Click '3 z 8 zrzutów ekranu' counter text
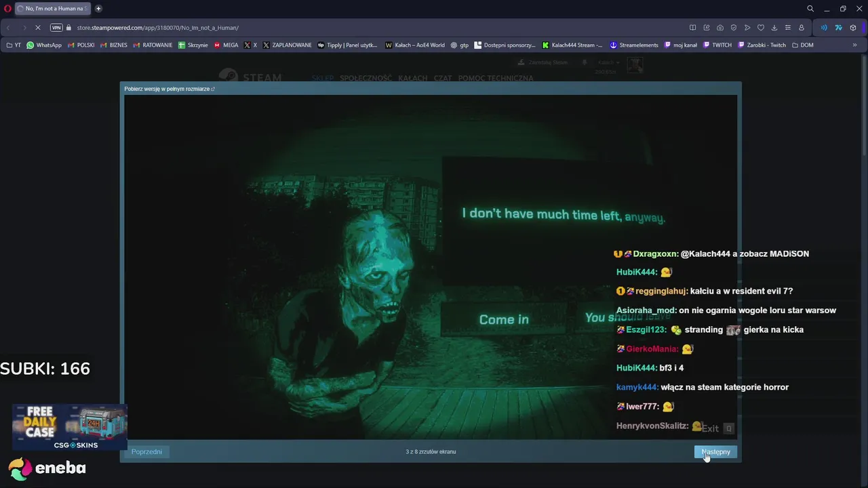 tap(431, 451)
